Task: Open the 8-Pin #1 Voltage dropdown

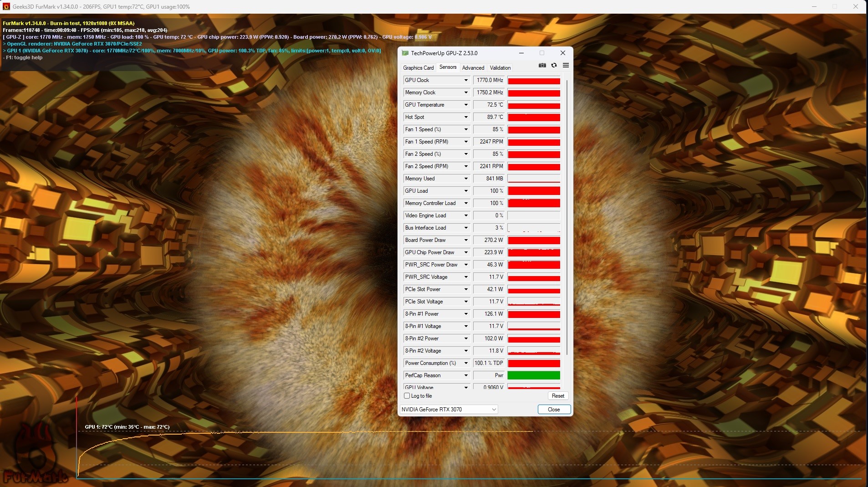Action: (466, 326)
